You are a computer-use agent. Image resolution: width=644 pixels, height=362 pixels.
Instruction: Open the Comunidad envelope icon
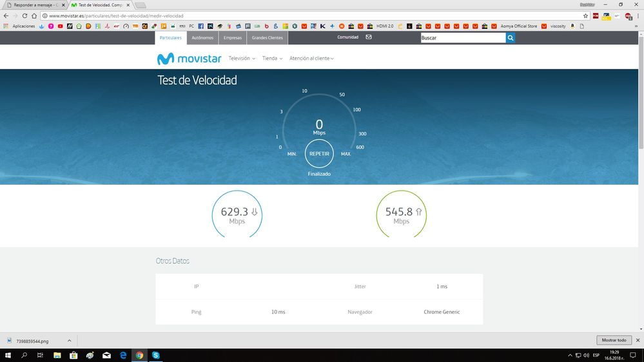[369, 37]
